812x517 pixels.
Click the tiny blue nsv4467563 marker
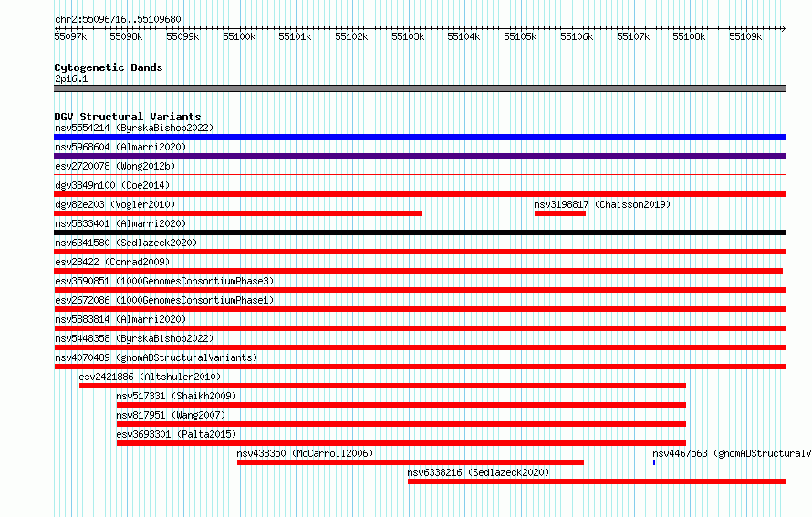(654, 462)
